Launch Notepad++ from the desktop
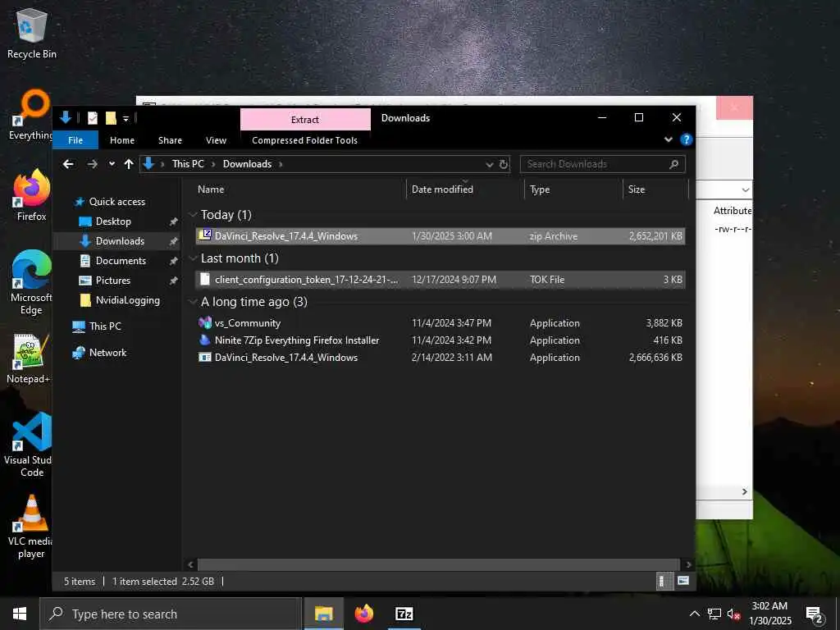840x630 pixels. point(30,358)
